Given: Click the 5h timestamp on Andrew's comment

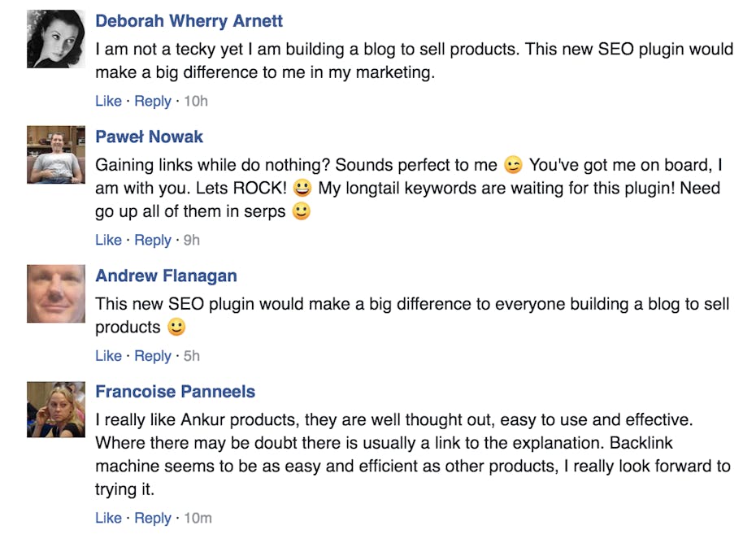Looking at the screenshot, I should (x=192, y=355).
